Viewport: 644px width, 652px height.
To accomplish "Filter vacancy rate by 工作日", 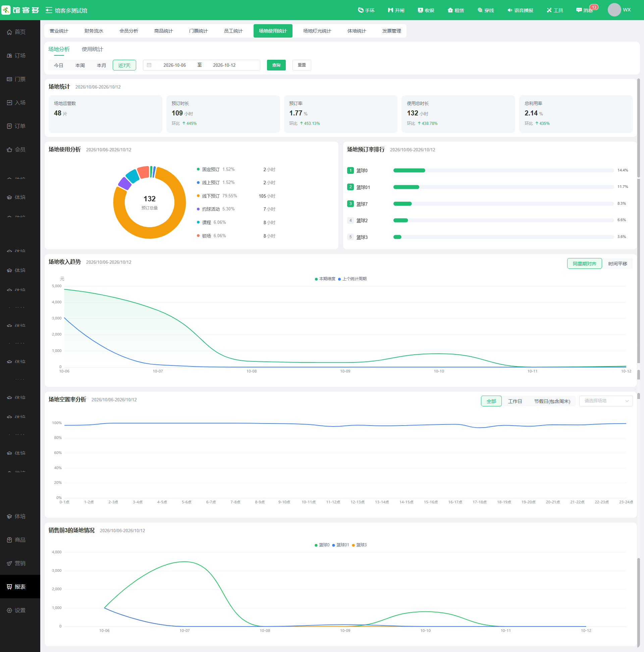I will 515,401.
